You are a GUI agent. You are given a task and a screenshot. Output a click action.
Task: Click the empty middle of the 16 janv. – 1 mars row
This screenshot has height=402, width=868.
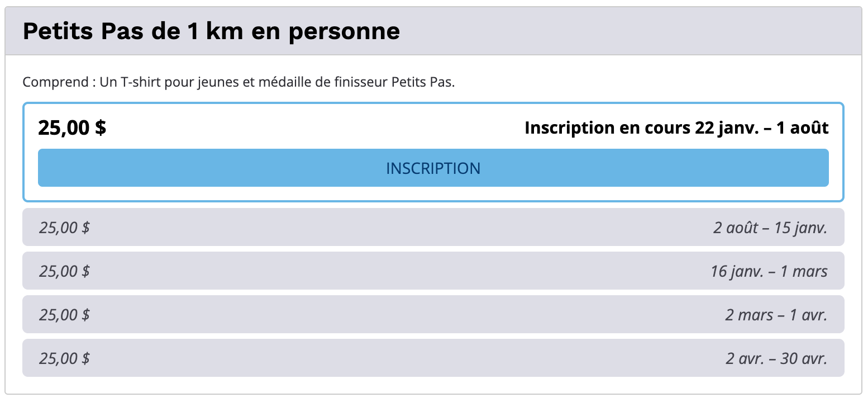coord(391,271)
